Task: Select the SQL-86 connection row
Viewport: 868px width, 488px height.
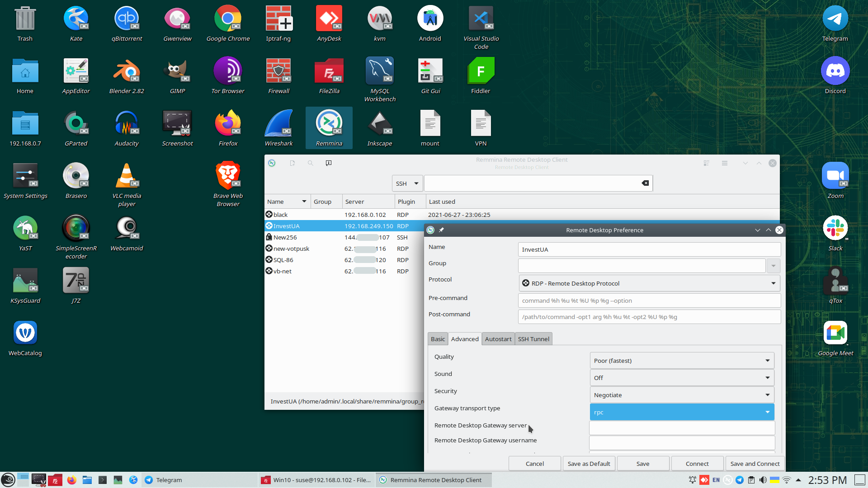Action: [283, 260]
